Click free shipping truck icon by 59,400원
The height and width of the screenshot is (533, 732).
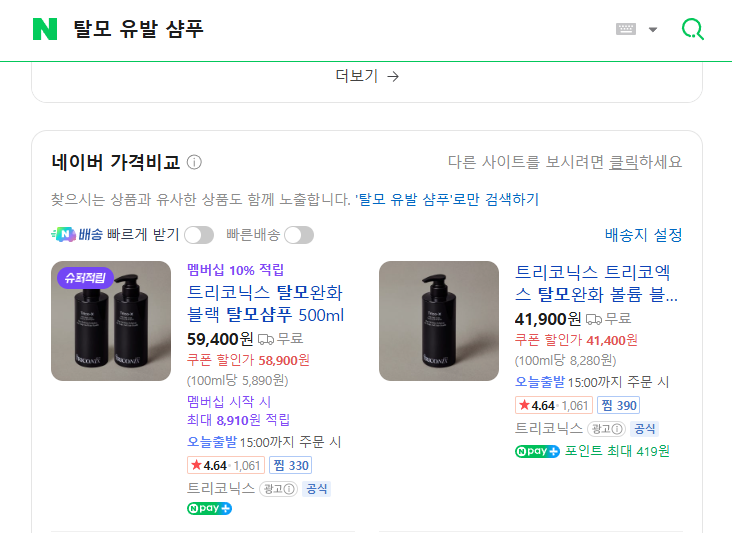(x=266, y=339)
